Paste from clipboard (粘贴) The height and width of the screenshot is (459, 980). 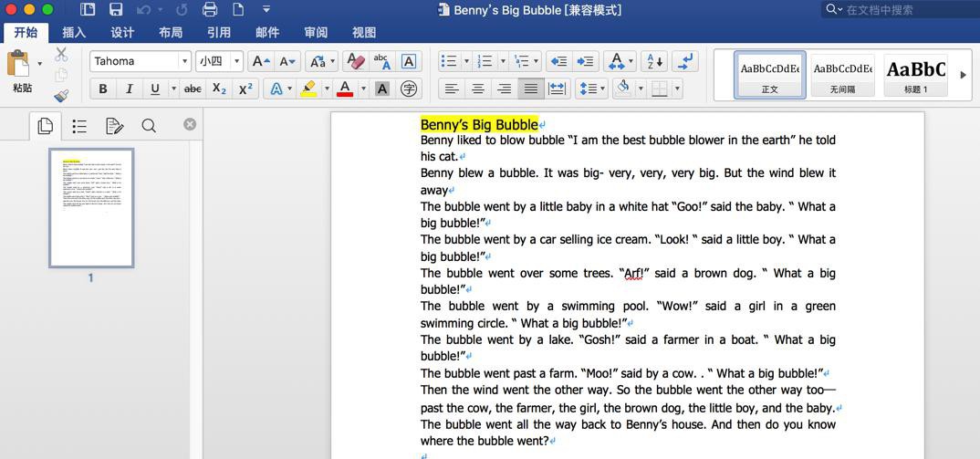coord(19,72)
